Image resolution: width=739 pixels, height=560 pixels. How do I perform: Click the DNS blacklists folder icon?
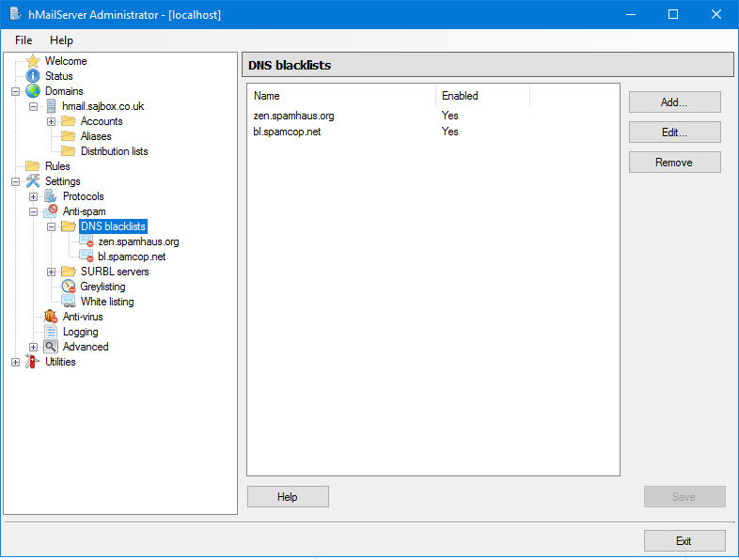coord(69,226)
